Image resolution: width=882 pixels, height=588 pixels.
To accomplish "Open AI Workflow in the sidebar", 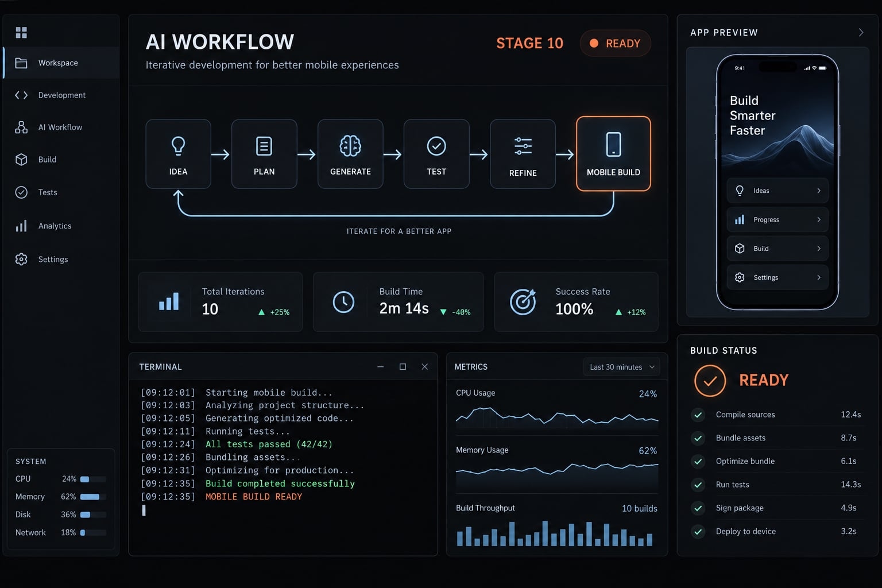I will (61, 127).
